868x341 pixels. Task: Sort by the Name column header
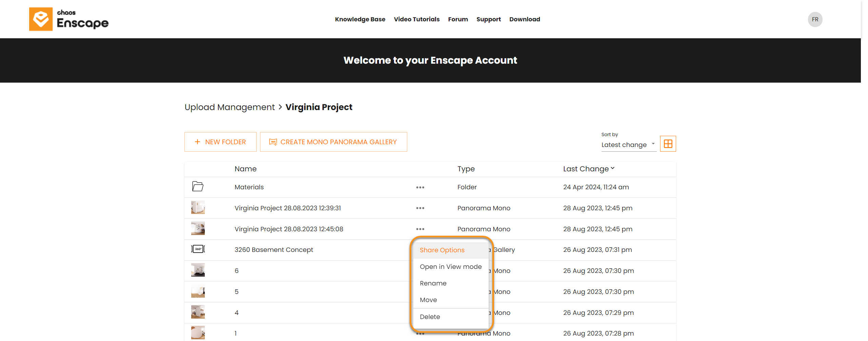coord(245,169)
